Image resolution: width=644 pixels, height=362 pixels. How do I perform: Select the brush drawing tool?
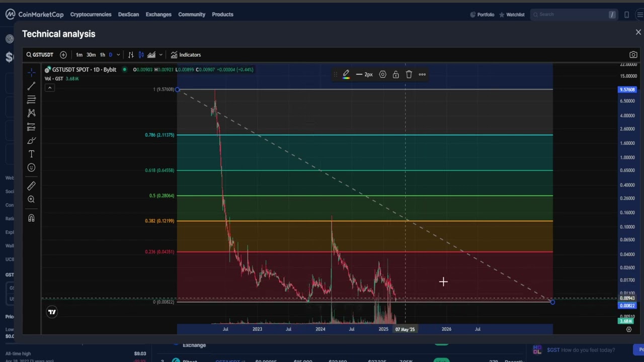click(31, 140)
